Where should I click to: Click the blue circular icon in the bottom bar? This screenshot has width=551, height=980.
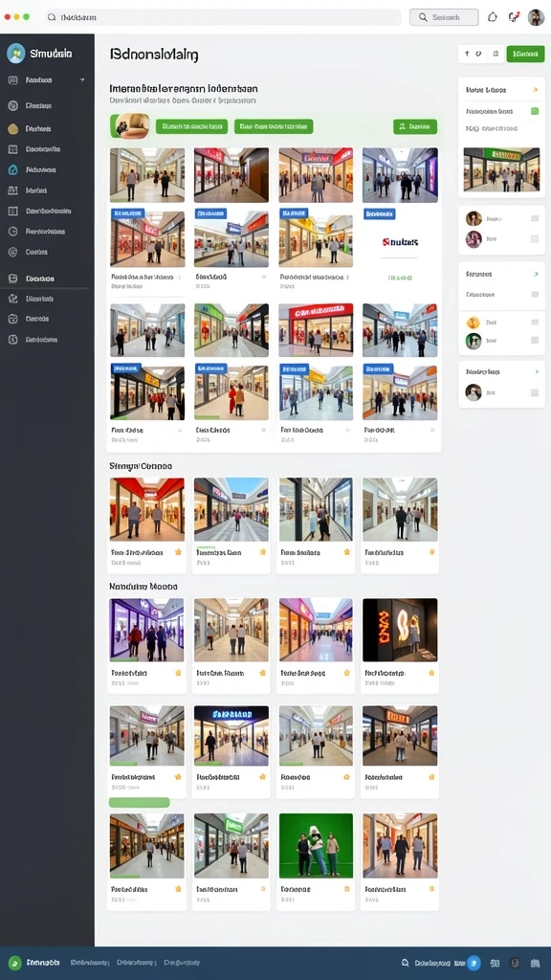click(x=474, y=963)
